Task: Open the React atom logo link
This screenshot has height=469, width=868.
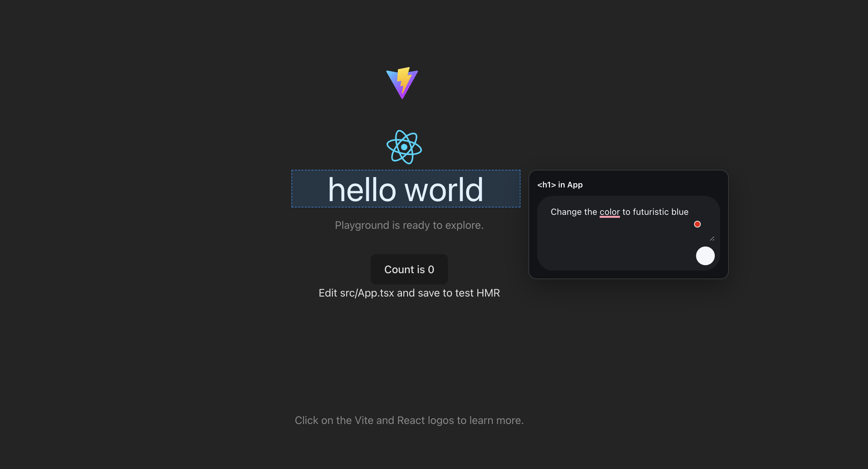Action: coord(404,147)
